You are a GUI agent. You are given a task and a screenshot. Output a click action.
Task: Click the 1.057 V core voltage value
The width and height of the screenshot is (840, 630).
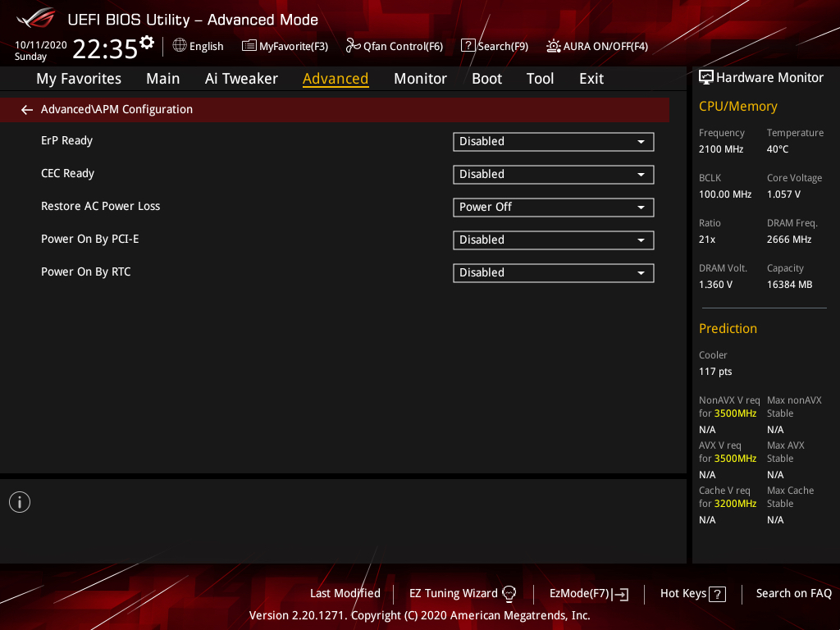pyautogui.click(x=783, y=194)
